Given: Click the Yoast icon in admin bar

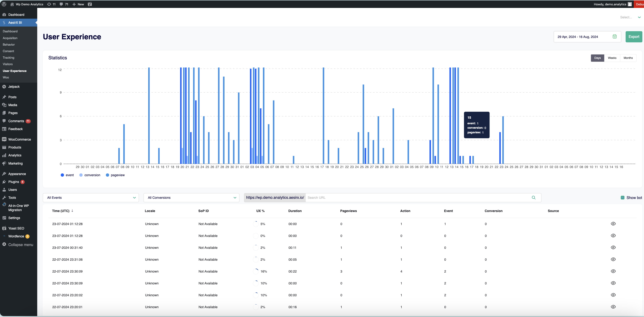Looking at the screenshot, I should click(90, 4).
